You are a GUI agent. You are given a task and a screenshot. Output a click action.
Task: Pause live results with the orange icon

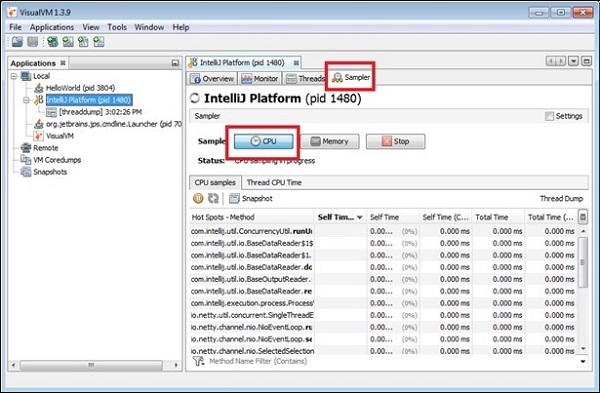click(198, 198)
